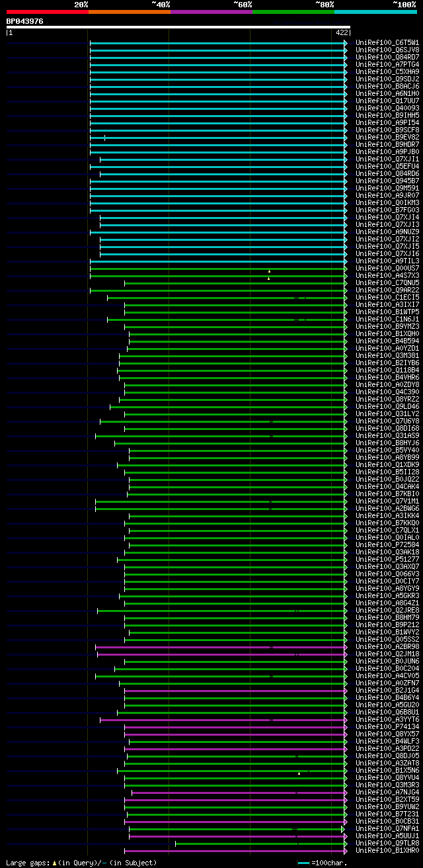Pick the UniRef100_C7QNU5 label
Image resolution: width=423 pixels, height=868 pixels.
click(387, 282)
